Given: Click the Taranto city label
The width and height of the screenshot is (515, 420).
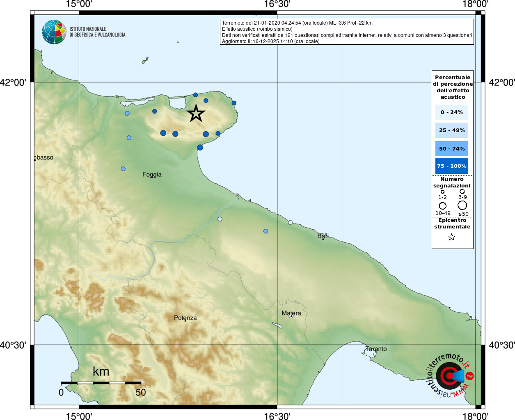Looking at the screenshot, I should coord(376,349).
